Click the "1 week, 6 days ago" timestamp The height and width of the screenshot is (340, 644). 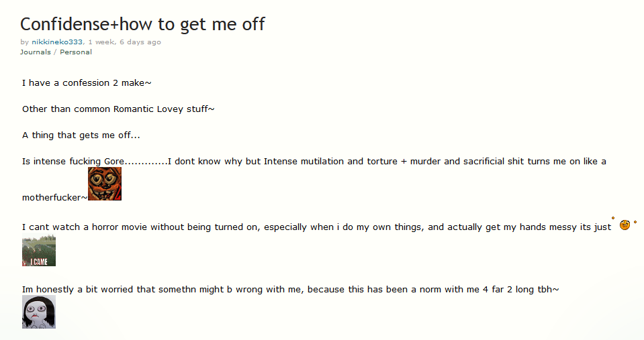(x=124, y=42)
